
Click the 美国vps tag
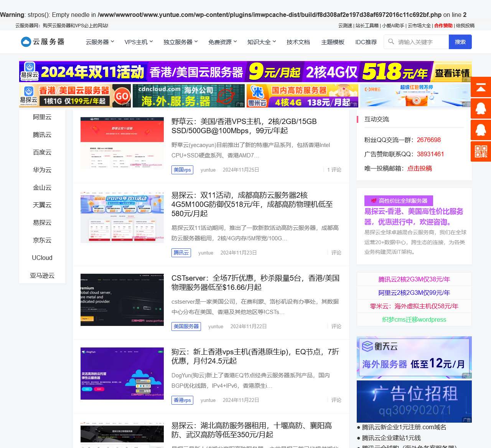click(x=182, y=170)
